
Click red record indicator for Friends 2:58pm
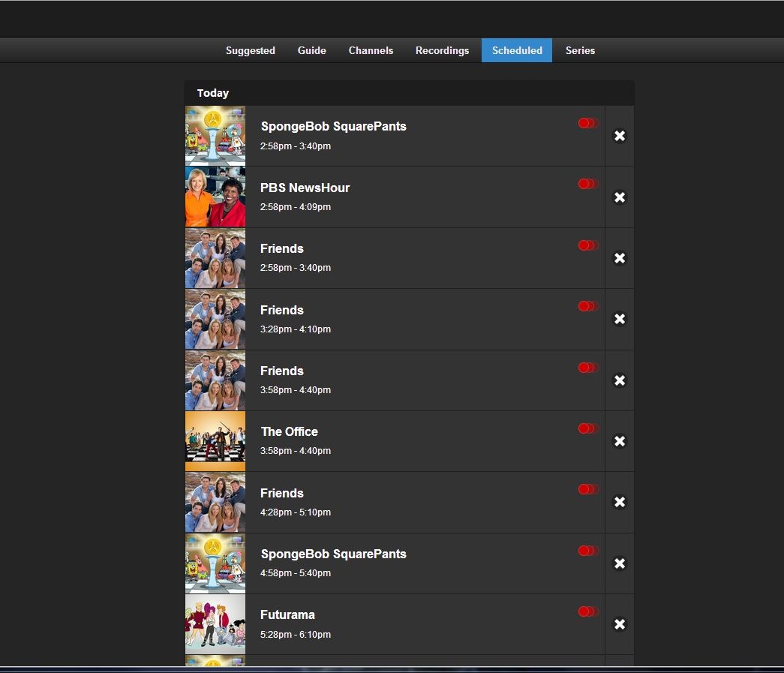pos(588,245)
